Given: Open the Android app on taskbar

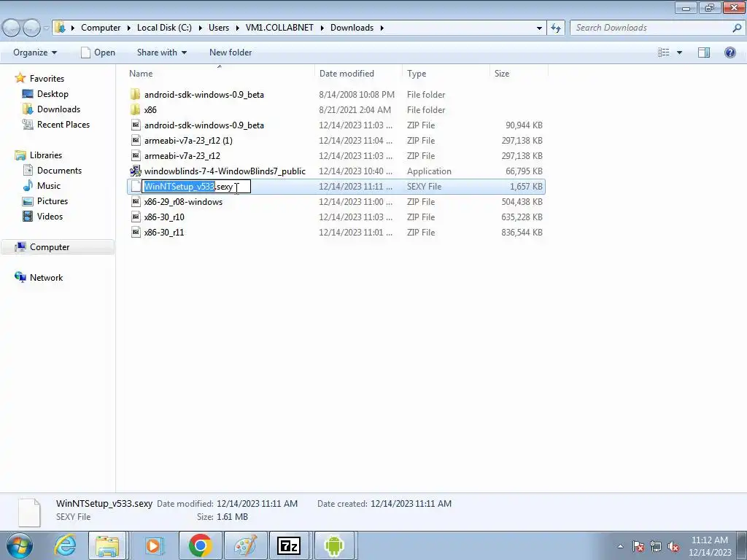Looking at the screenshot, I should (x=334, y=545).
